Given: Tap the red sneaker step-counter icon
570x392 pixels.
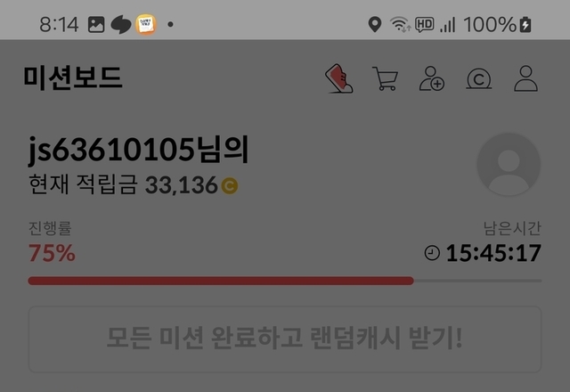Looking at the screenshot, I should tap(338, 78).
